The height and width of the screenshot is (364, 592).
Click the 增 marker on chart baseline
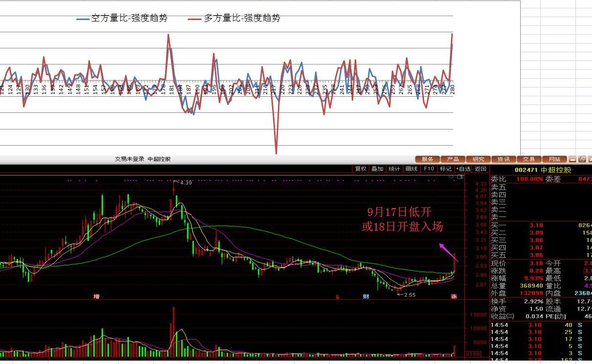pos(96,297)
